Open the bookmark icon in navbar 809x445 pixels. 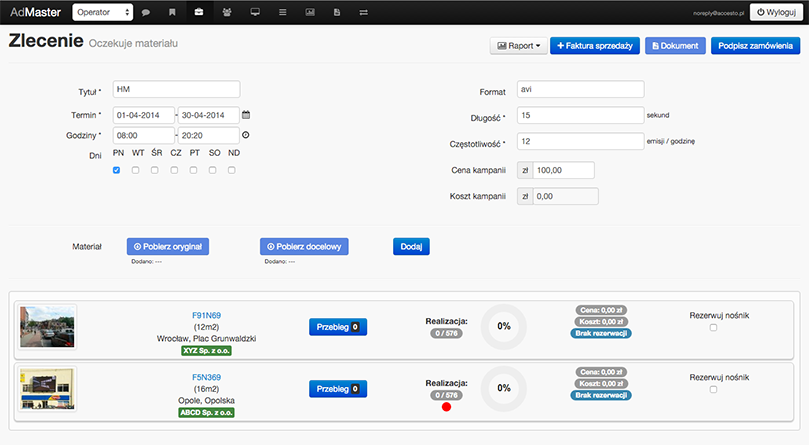(x=172, y=12)
